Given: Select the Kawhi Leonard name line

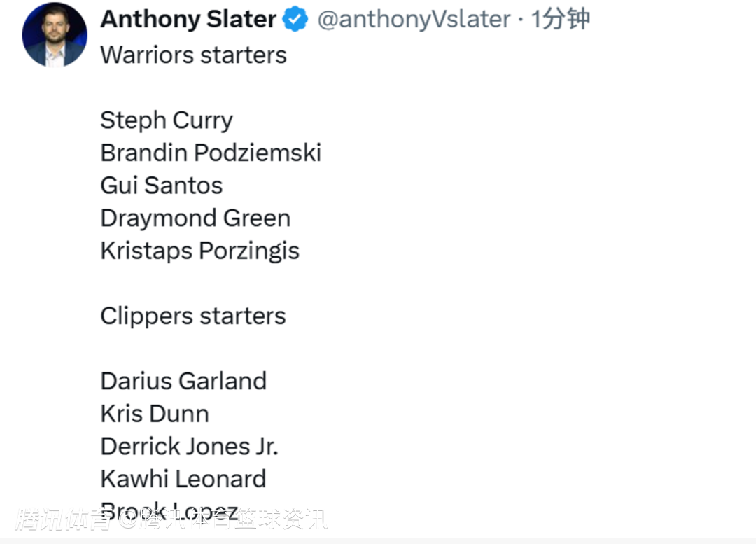Looking at the screenshot, I should [183, 479].
